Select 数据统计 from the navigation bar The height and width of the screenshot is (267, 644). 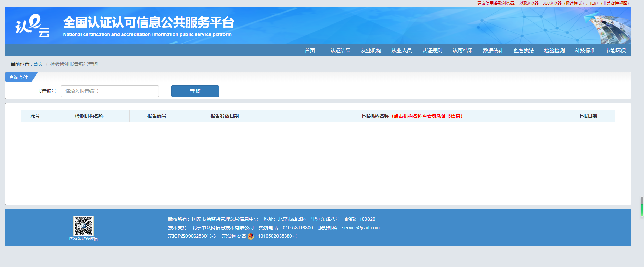(x=493, y=50)
